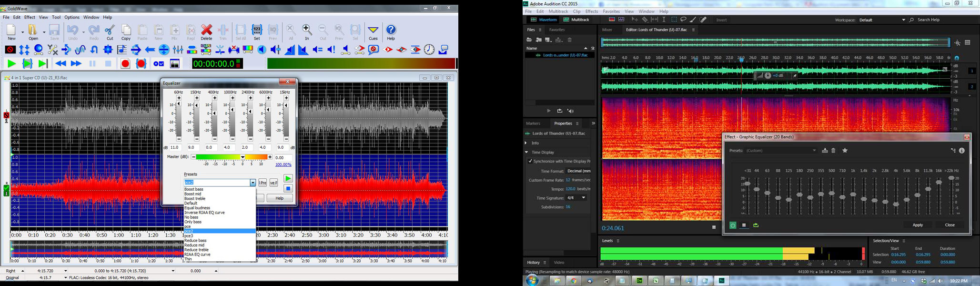Screen dimensions: 980x286
Task: Save preset icon in Graphic Equalizer
Action: pyautogui.click(x=825, y=151)
